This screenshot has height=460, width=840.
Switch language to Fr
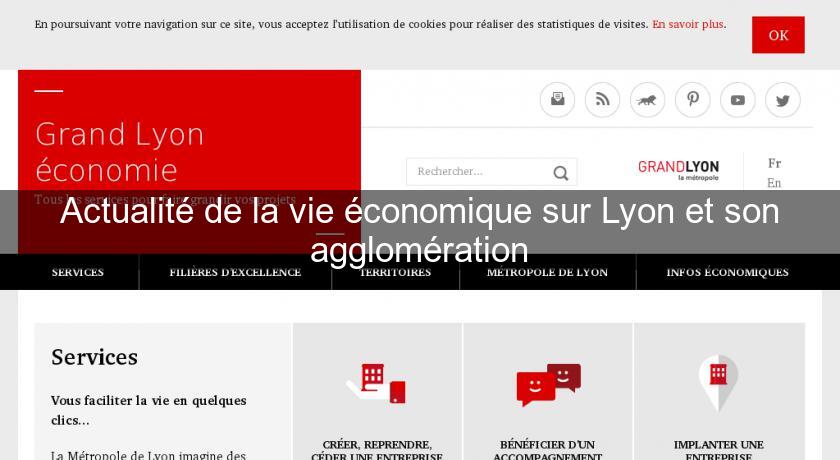click(774, 163)
